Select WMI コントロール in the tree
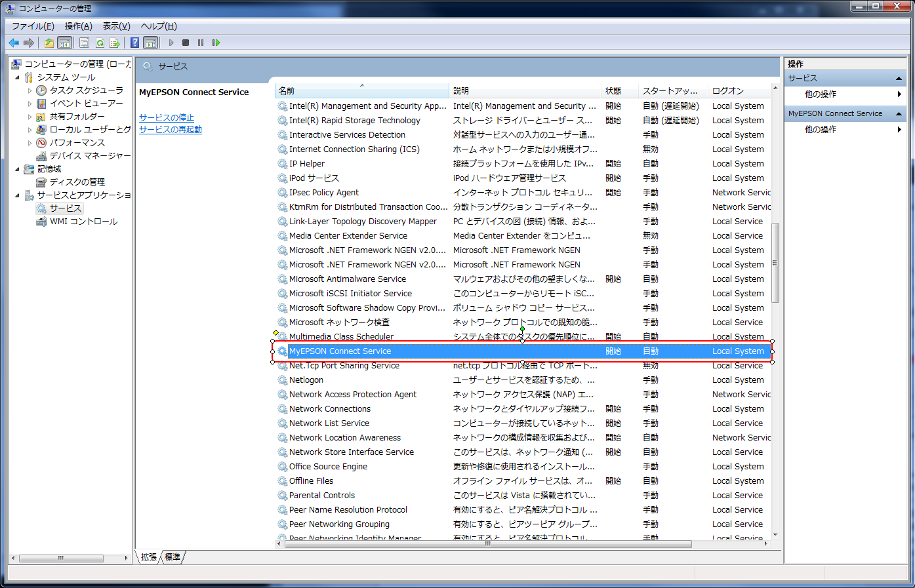 tap(83, 221)
